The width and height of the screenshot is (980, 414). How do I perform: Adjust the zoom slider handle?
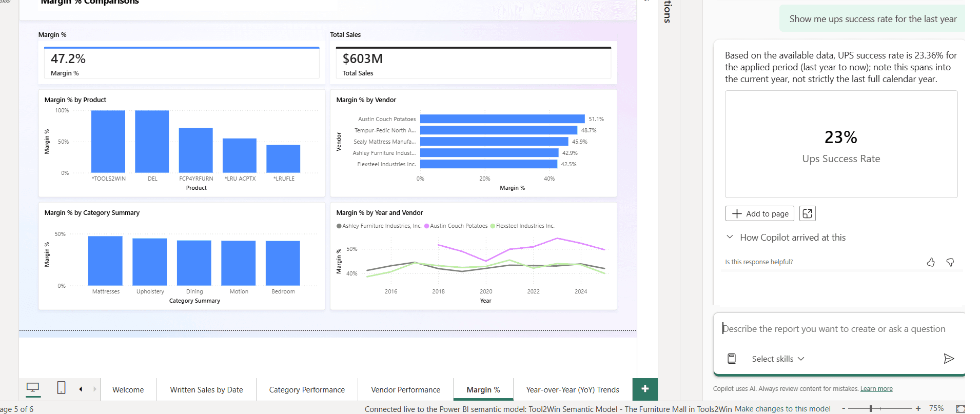(871, 408)
